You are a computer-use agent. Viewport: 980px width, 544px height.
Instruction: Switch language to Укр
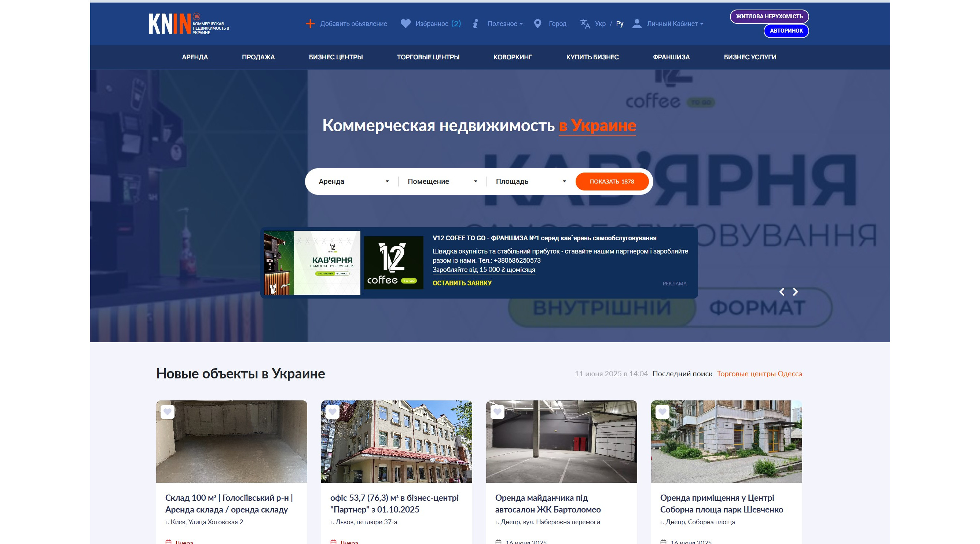click(600, 23)
